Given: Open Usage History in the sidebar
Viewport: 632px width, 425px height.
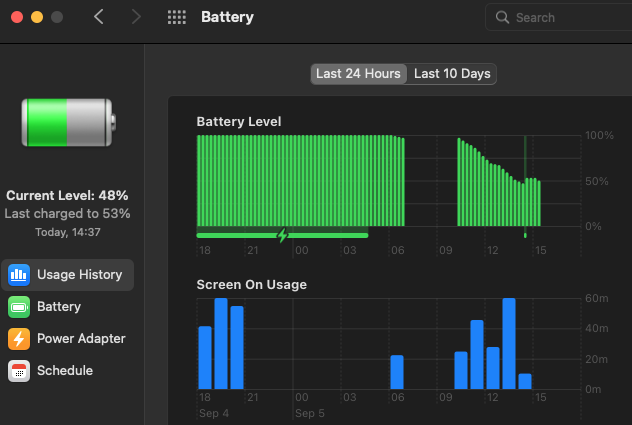Looking at the screenshot, I should tap(67, 275).
